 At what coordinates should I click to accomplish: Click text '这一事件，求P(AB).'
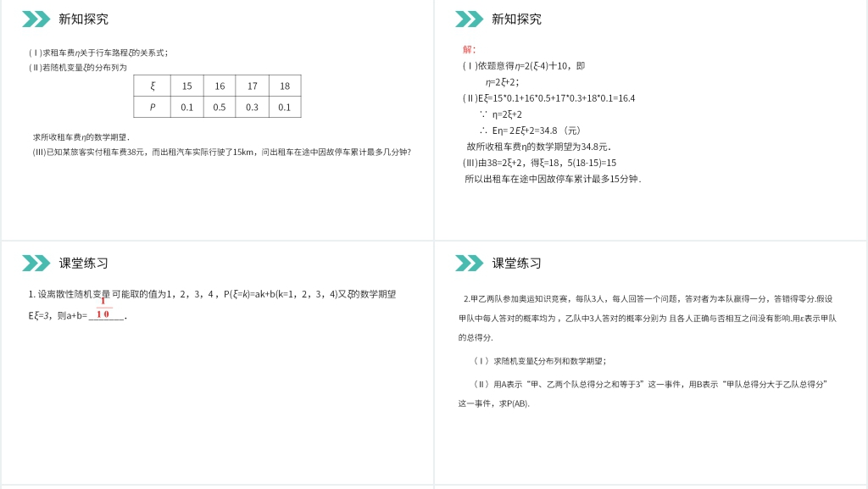[x=494, y=403]
